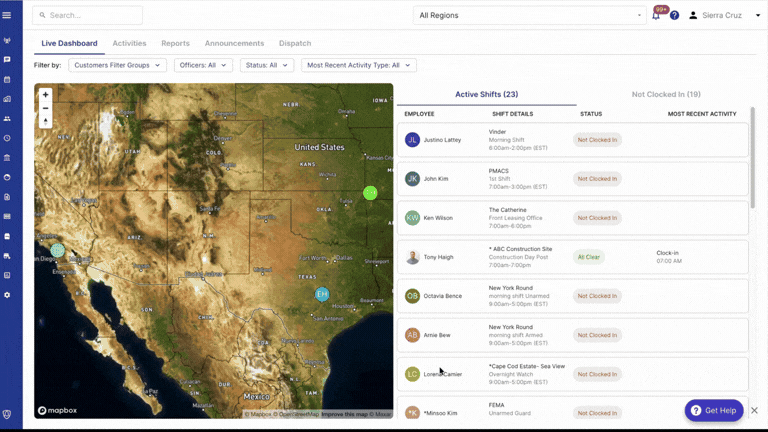
Task: Switch to the Dispatch tab
Action: (295, 43)
